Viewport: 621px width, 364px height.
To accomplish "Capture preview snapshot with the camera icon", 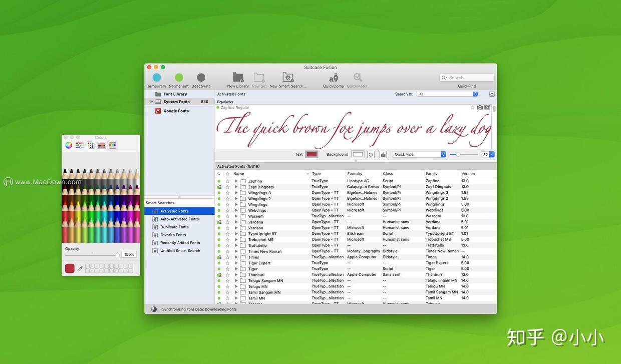I will [479, 107].
